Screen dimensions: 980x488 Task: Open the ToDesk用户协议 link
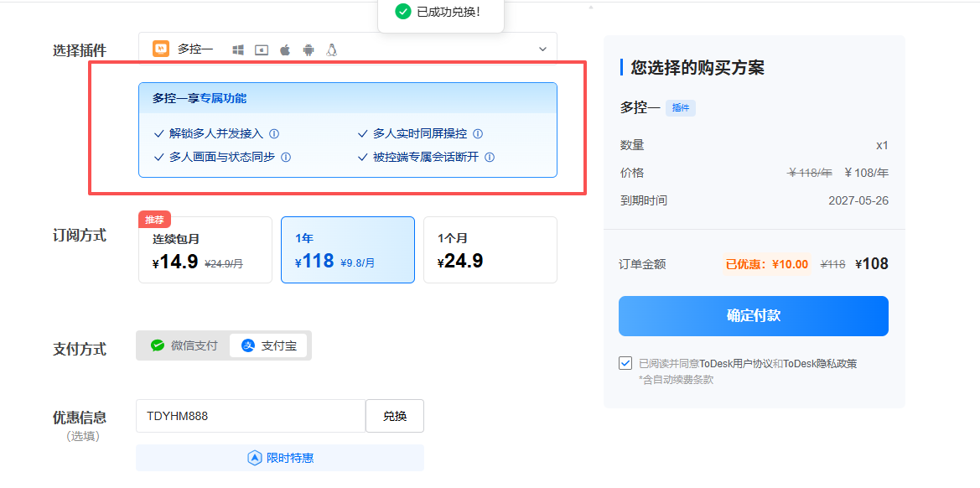point(736,364)
